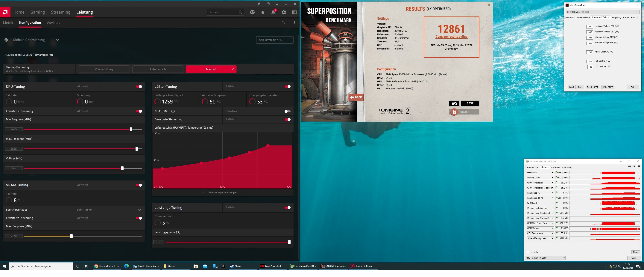Viewport: 644px width, 277px height.
Task: Click Power Limit GPU value field
Action: point(590,52)
